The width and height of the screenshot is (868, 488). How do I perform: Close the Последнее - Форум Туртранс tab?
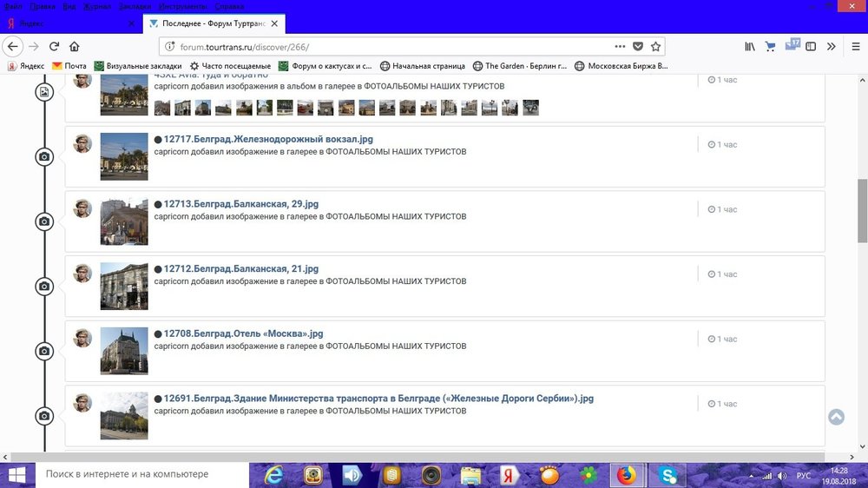(x=274, y=23)
